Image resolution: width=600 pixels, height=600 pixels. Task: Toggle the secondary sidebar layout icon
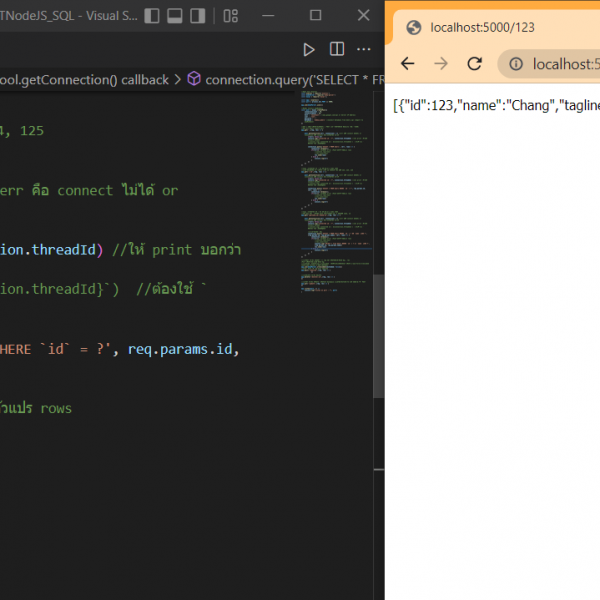pos(198,16)
